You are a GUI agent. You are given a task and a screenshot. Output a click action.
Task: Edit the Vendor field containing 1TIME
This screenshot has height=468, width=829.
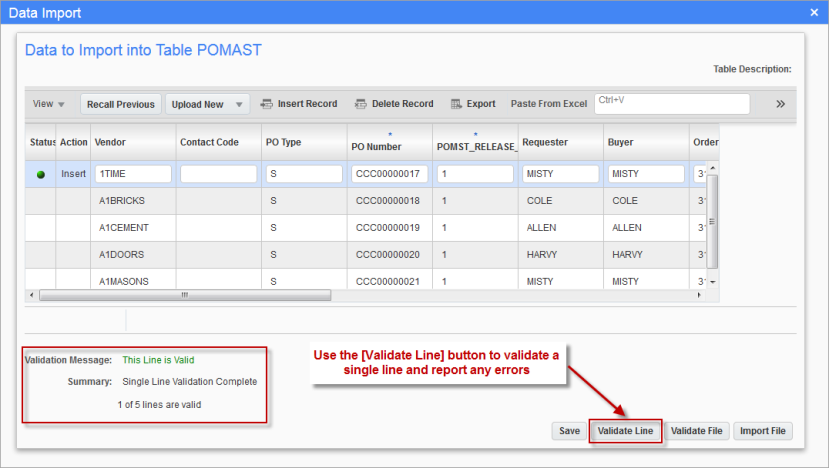(133, 174)
